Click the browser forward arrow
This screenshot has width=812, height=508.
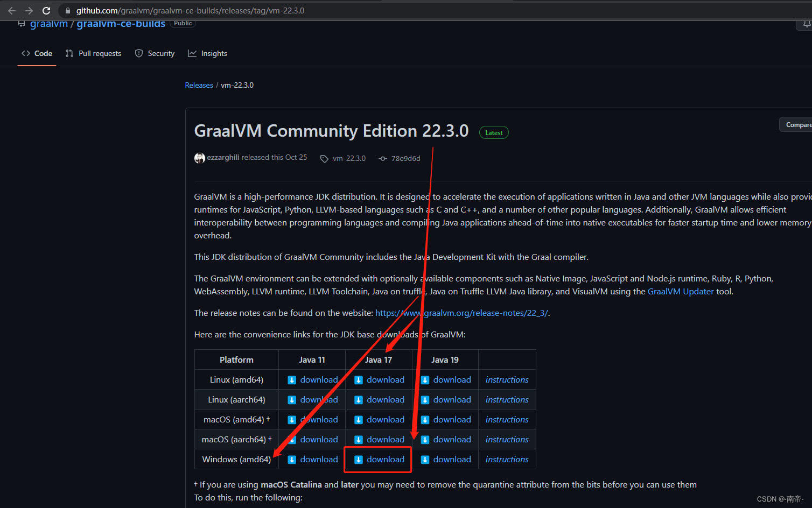click(29, 11)
